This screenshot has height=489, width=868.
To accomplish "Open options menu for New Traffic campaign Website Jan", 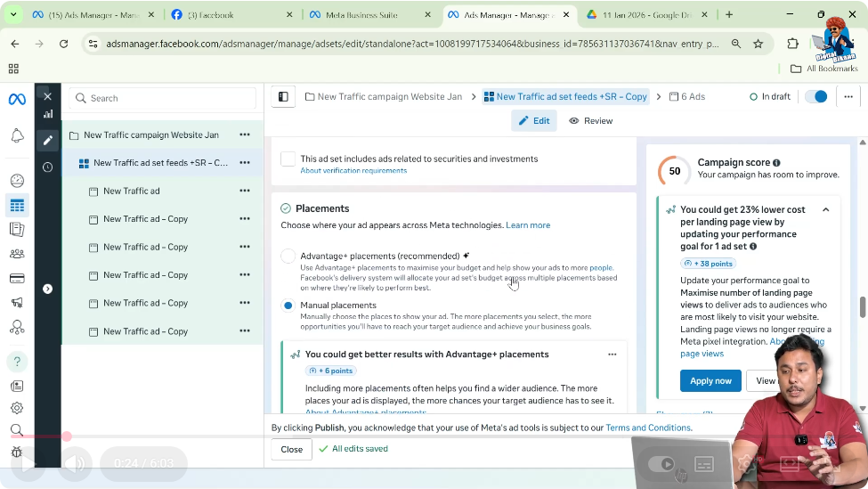I will pyautogui.click(x=245, y=135).
